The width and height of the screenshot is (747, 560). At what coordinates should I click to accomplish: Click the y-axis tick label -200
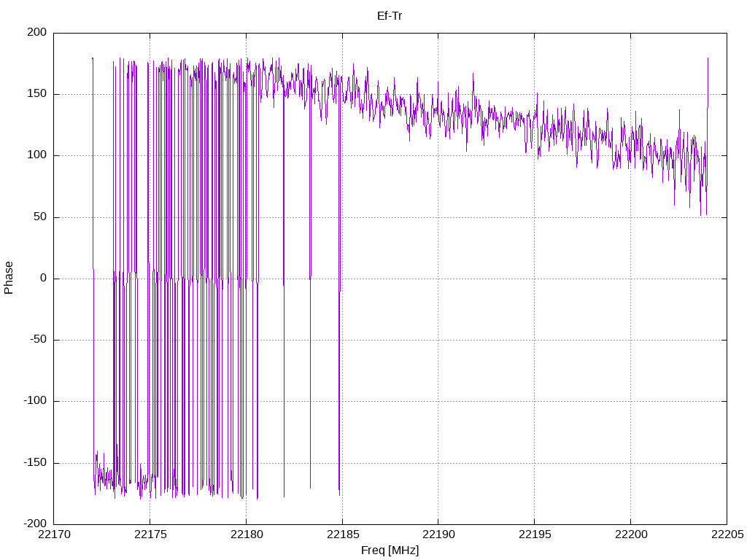click(35, 524)
